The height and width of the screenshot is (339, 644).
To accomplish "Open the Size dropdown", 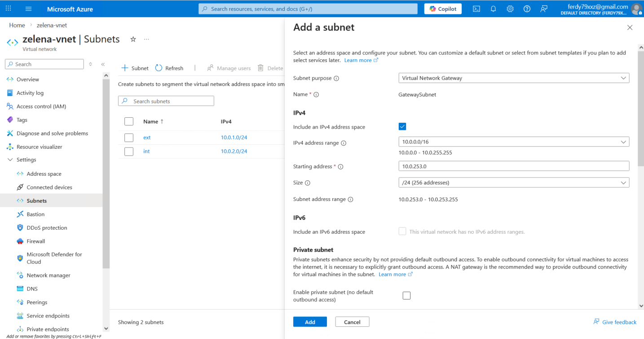I will (x=513, y=183).
